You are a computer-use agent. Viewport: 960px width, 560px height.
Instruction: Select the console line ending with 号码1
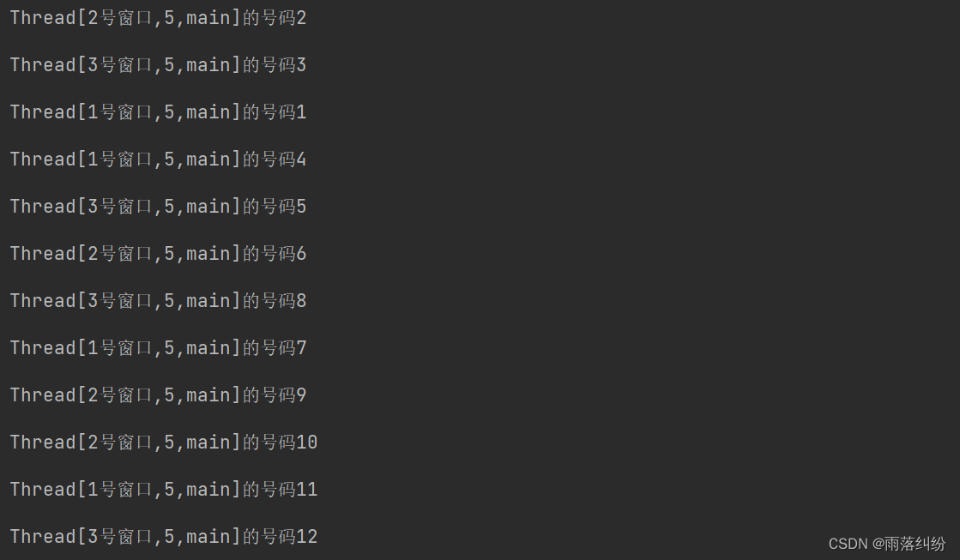click(158, 112)
